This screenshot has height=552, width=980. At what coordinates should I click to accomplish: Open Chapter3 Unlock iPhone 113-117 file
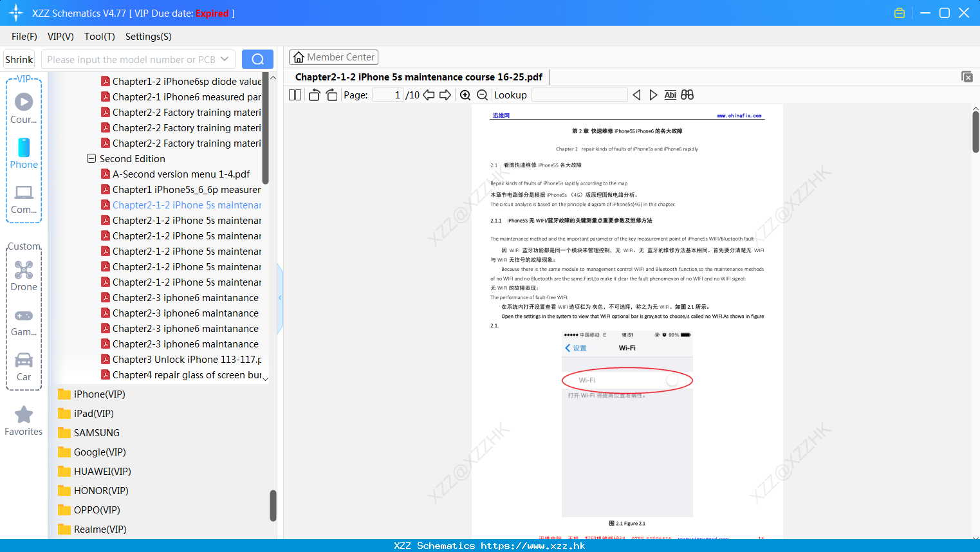pos(181,360)
